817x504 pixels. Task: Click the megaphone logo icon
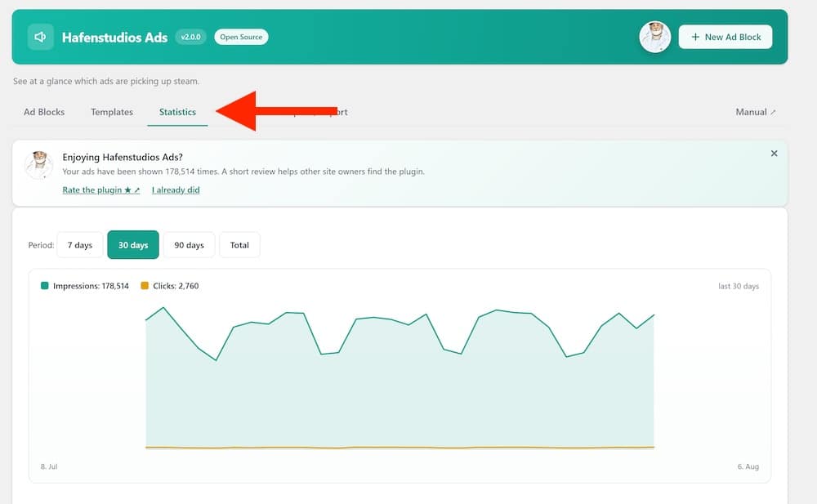[x=40, y=37]
